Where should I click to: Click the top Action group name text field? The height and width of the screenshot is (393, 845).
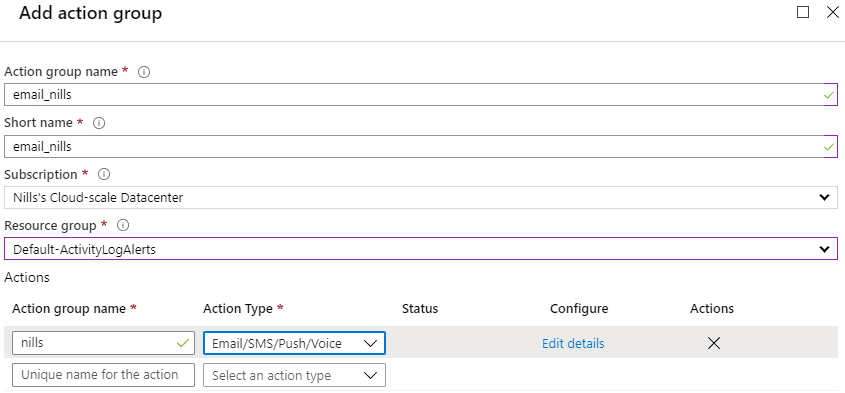(420, 95)
